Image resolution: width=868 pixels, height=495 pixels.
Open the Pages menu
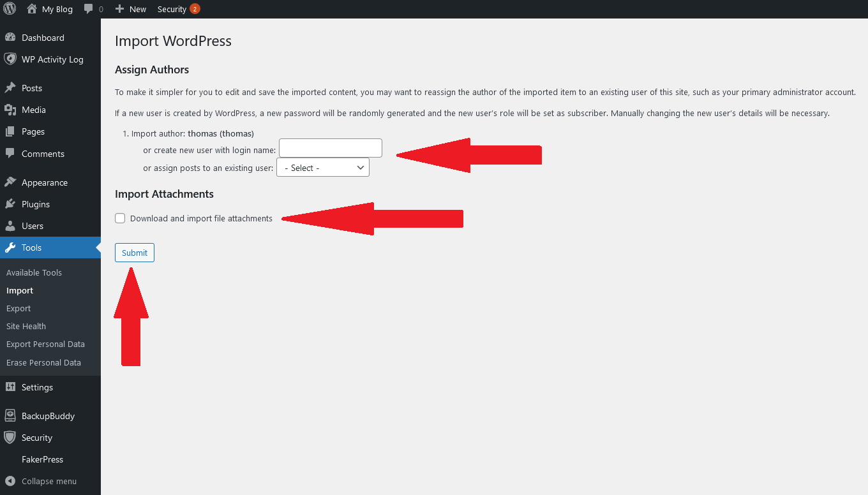[x=33, y=131]
